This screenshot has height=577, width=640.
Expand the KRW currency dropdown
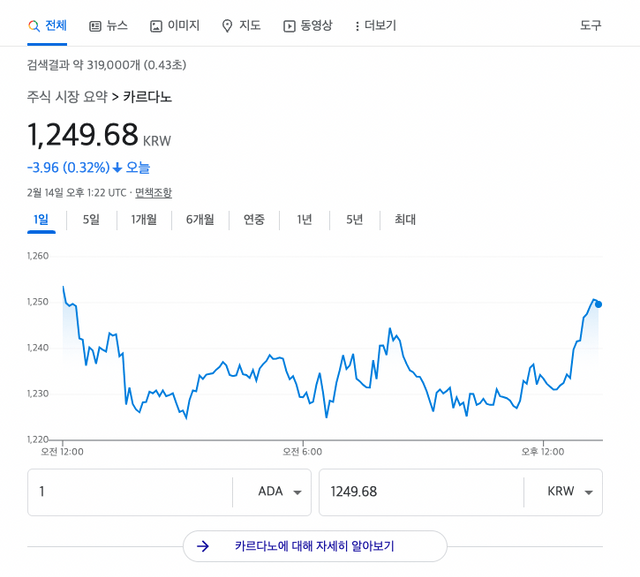click(588, 492)
